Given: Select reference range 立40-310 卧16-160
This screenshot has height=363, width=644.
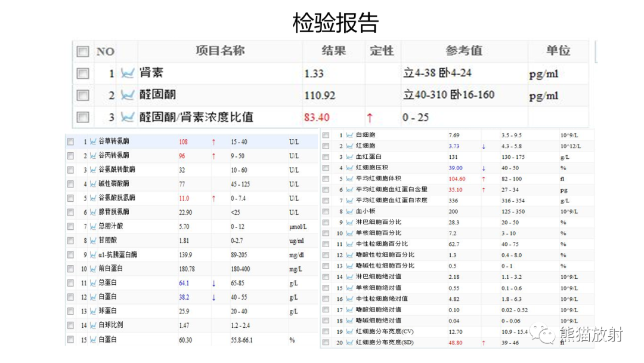Looking at the screenshot, I should point(448,95).
